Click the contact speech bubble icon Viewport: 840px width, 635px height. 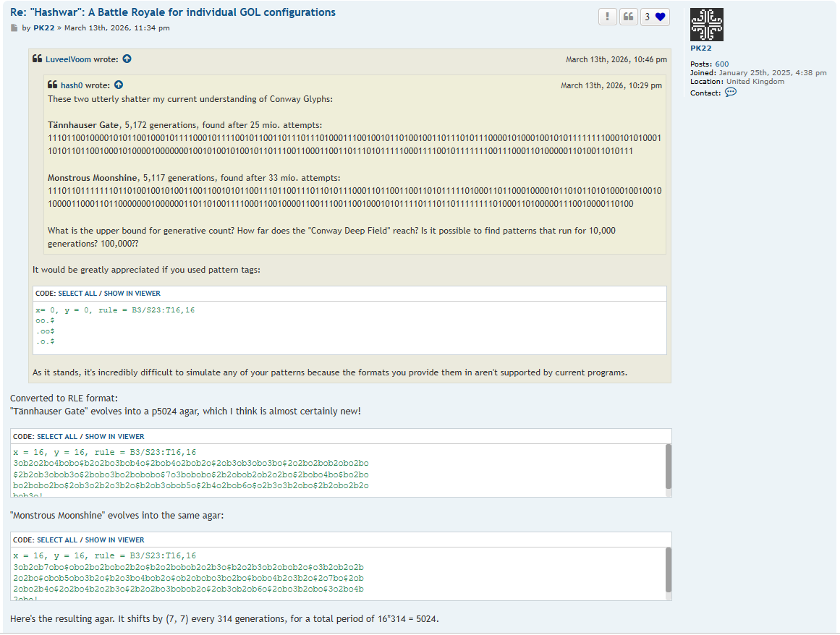731,92
